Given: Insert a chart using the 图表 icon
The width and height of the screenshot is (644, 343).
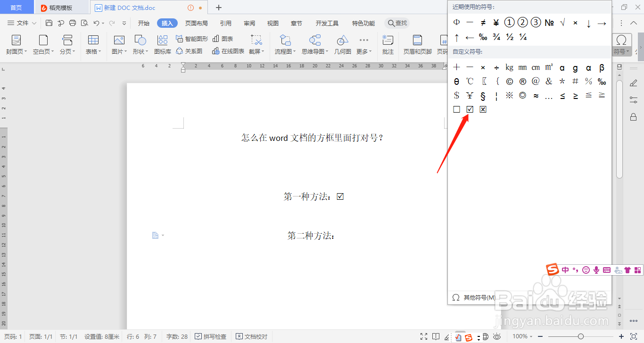Looking at the screenshot, I should tap(222, 40).
